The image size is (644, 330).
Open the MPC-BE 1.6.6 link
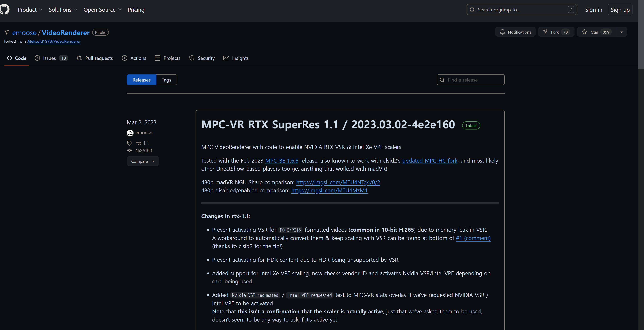point(282,161)
